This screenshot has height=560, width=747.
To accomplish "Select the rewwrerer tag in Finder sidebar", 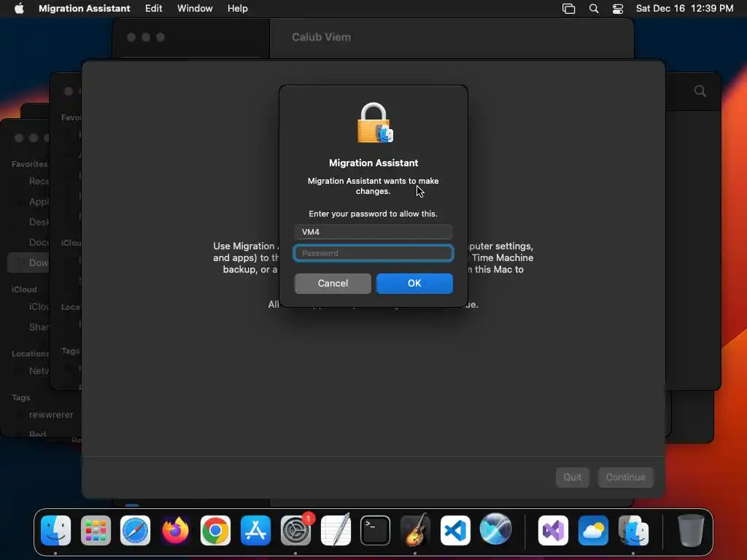I will (x=51, y=415).
